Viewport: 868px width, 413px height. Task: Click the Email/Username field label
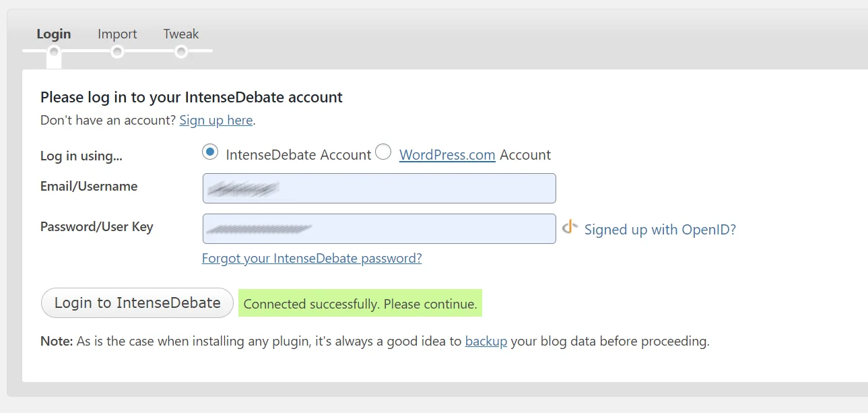(89, 187)
